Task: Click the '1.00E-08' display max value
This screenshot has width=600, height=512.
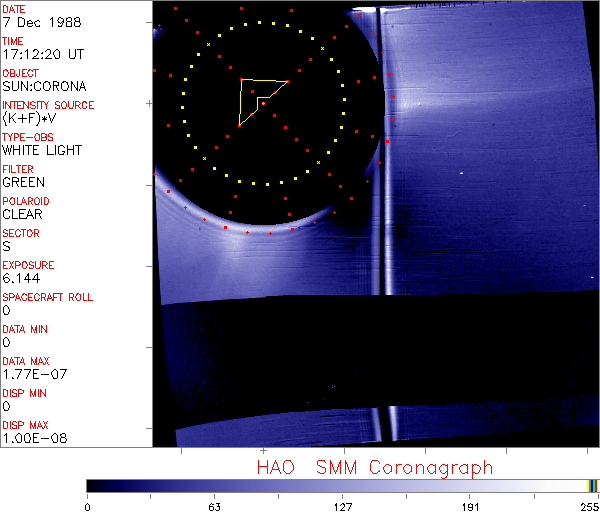Action: 31,439
